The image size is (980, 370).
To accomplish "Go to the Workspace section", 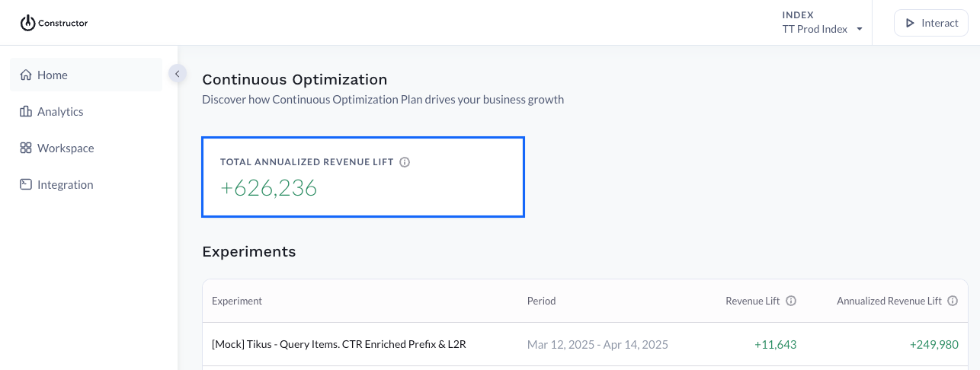I will [x=86, y=148].
